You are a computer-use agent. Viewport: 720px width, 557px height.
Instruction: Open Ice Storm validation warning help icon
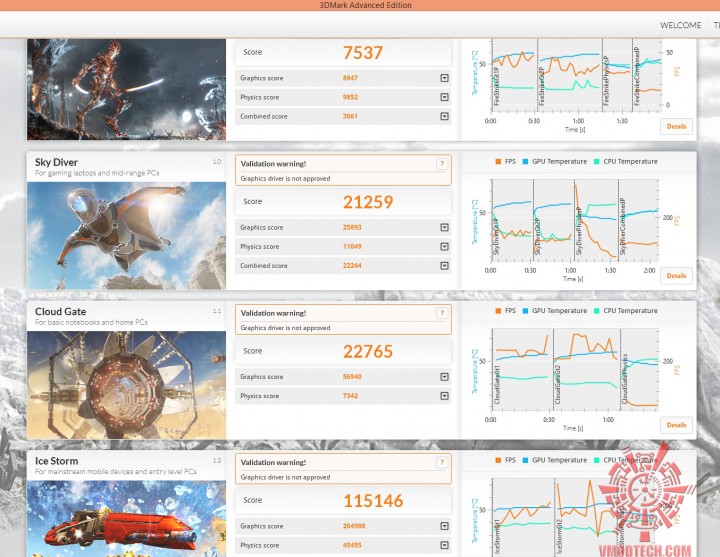click(x=442, y=462)
